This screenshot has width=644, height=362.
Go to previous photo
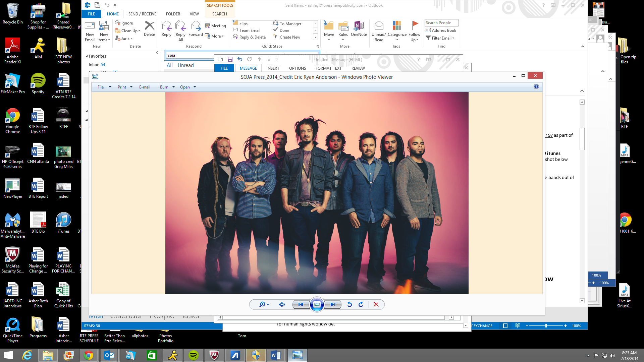[301, 304]
